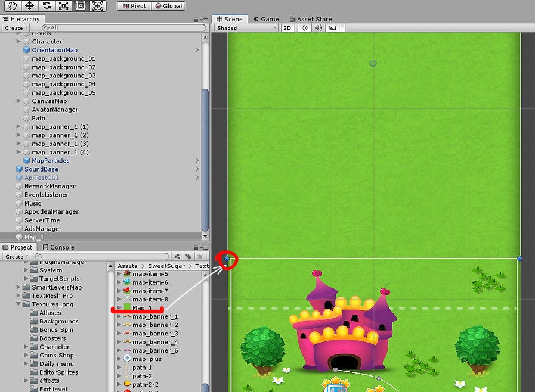Image resolution: width=535 pixels, height=392 pixels.
Task: Click the Pivot toggle button
Action: click(134, 6)
